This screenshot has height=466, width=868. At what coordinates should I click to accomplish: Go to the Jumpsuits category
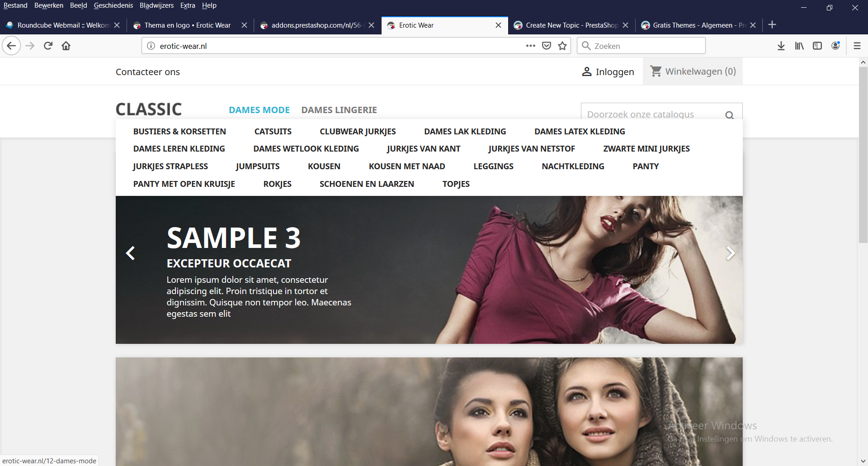click(x=258, y=166)
